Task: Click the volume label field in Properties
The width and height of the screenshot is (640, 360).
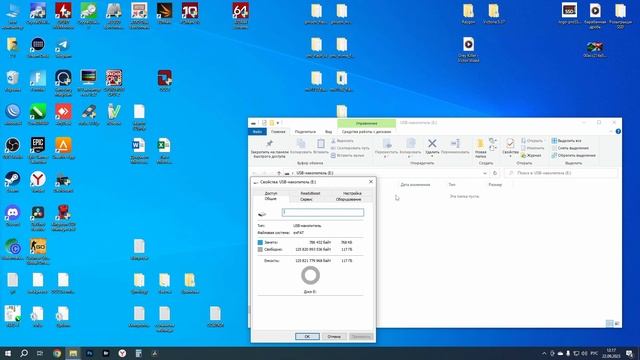Action: pos(322,212)
